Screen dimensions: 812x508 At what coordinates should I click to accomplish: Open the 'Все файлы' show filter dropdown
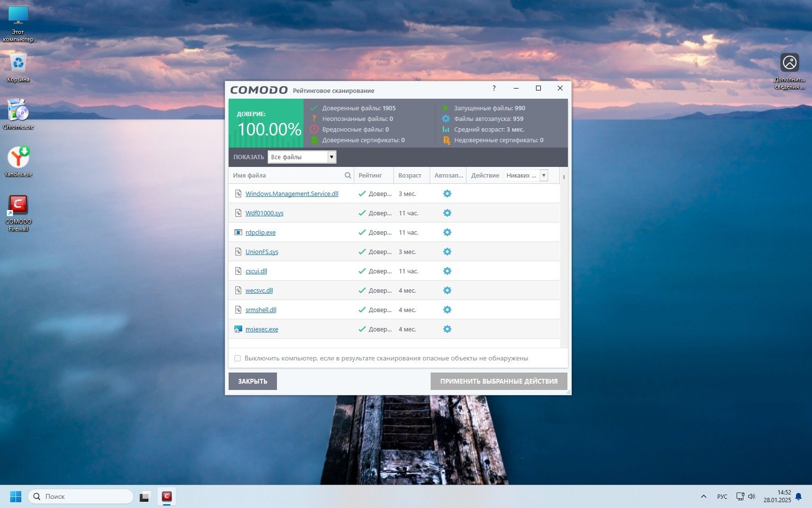coord(302,157)
